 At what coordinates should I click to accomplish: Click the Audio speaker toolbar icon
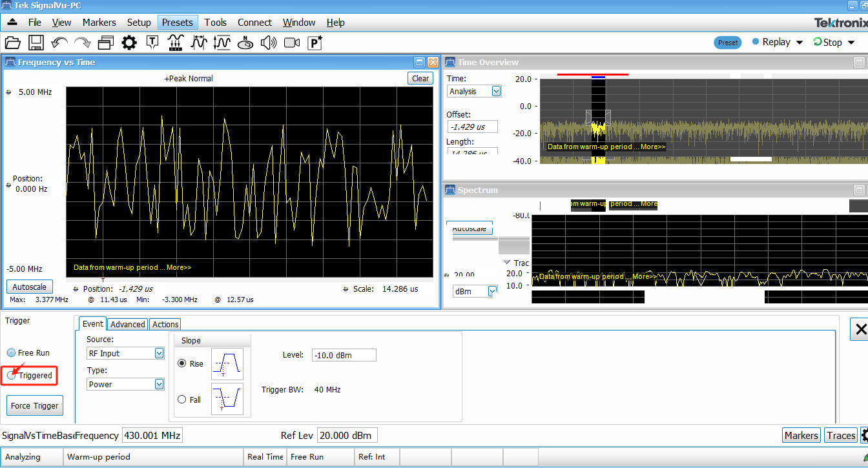pyautogui.click(x=269, y=43)
